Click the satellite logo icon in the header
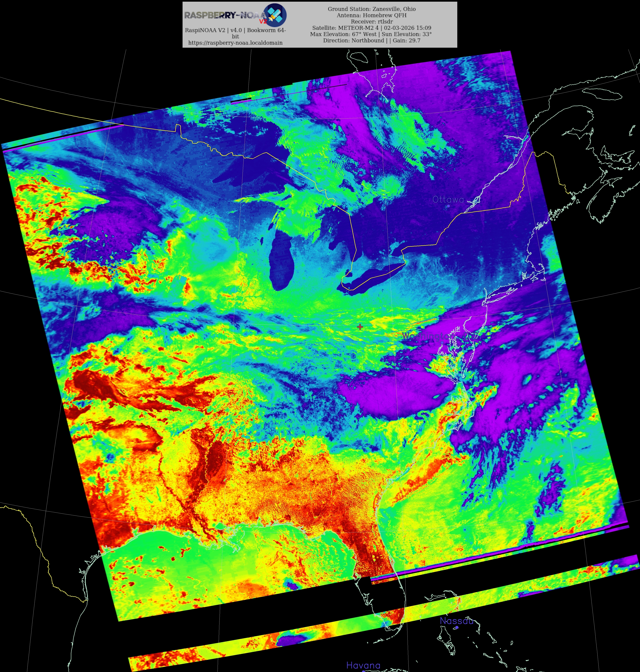This screenshot has height=672, width=640. 275,15
